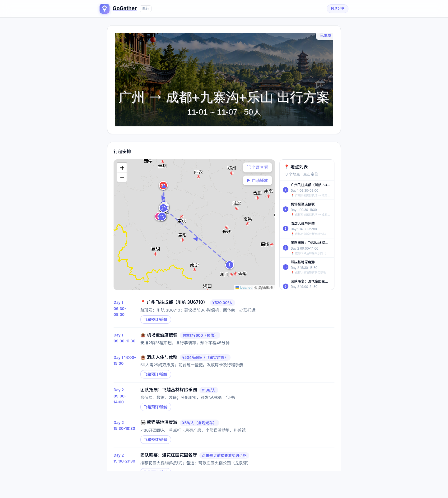Open 飞猪预订/验价 for hotel check-in
Screen dimensions: 448x498
point(156,374)
